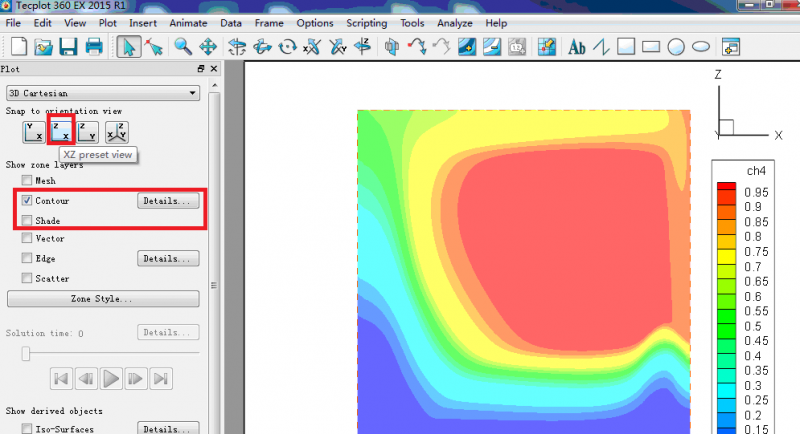The height and width of the screenshot is (434, 800).
Task: Open the Analyze menu
Action: [455, 23]
